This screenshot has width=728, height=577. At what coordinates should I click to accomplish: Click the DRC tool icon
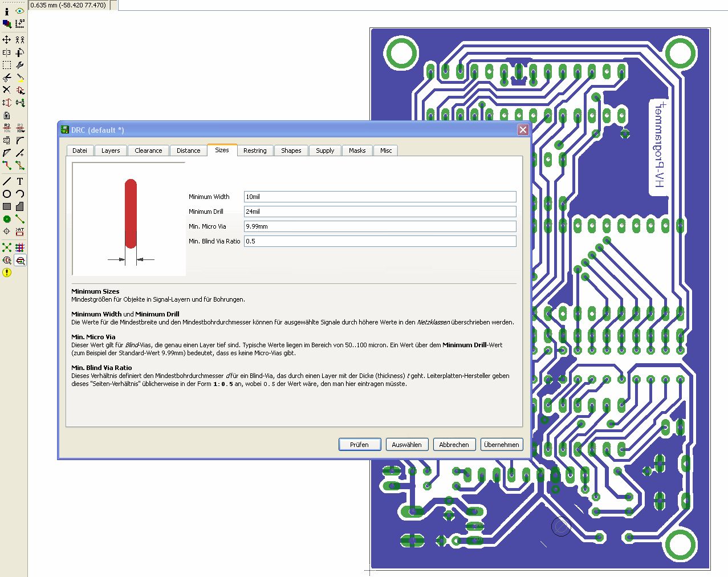click(20, 260)
